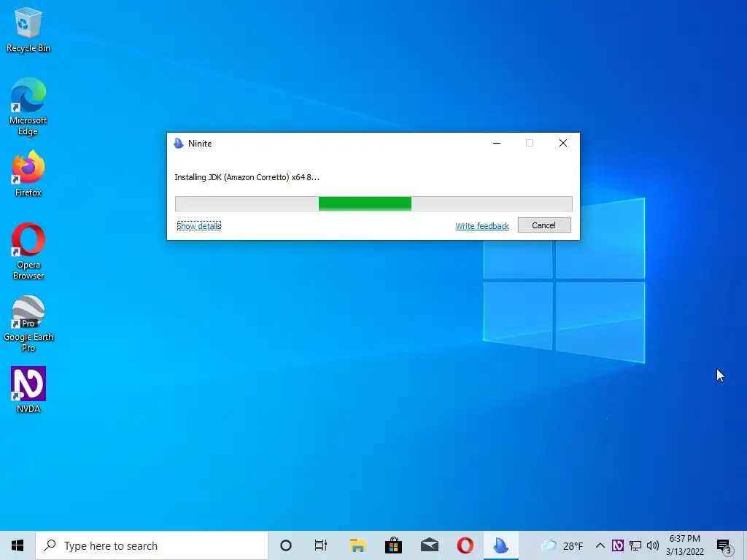Open Microsoft Store from the taskbar

tap(393, 545)
